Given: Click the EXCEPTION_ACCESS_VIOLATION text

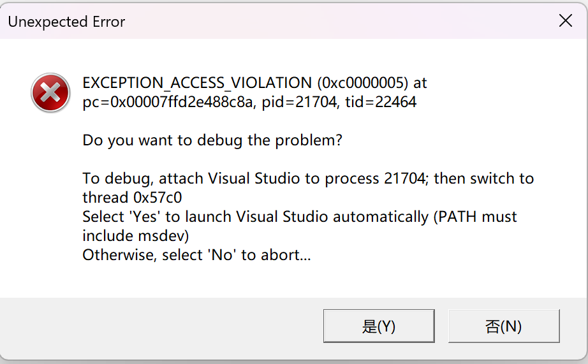Looking at the screenshot, I should 197,83.
